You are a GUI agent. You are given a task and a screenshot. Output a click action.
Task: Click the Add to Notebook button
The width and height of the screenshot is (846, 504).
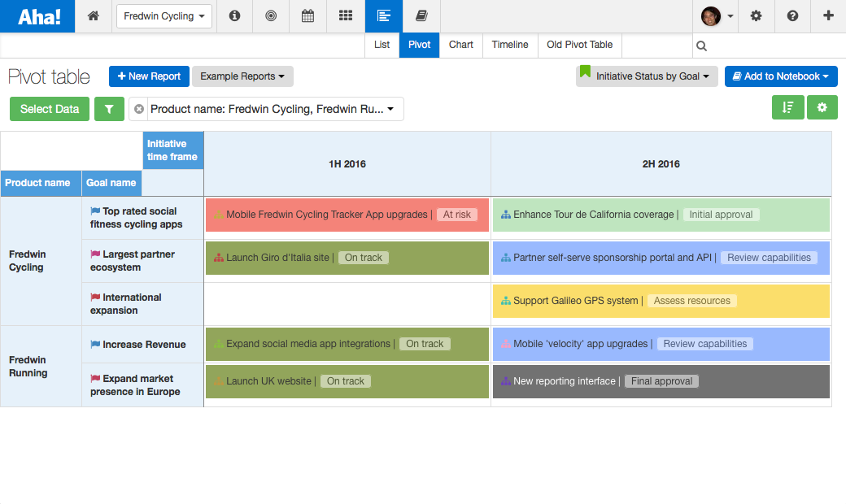click(780, 76)
